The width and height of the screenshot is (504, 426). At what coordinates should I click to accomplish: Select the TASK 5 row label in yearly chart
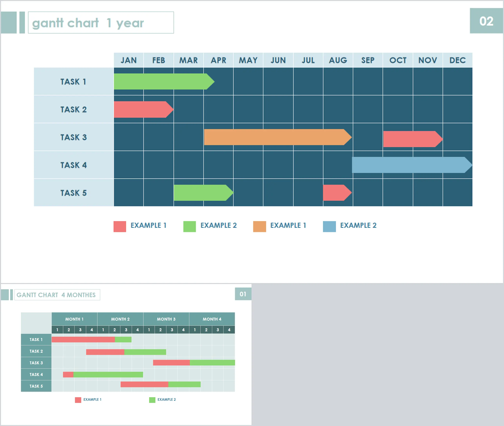click(74, 193)
